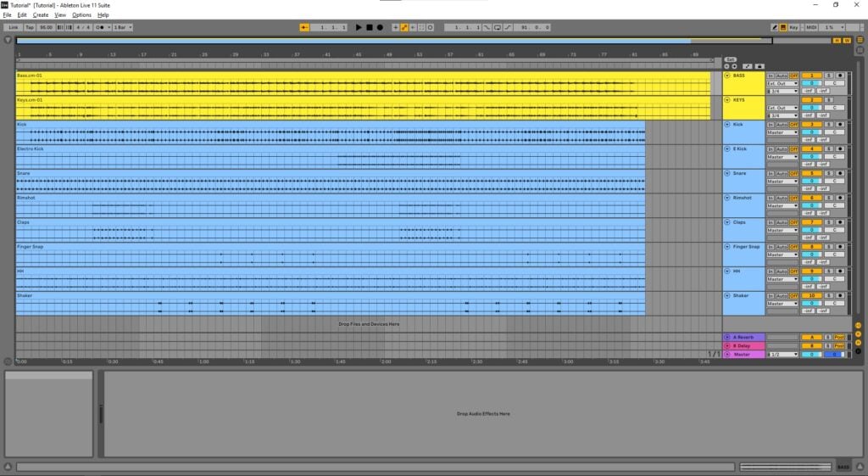Solo the Snare track

coord(829,173)
